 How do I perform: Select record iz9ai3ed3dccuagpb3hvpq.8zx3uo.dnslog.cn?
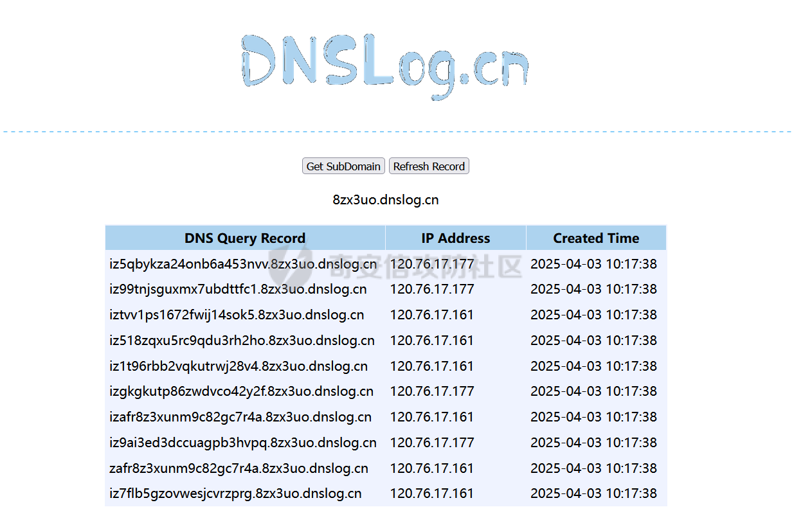click(243, 443)
